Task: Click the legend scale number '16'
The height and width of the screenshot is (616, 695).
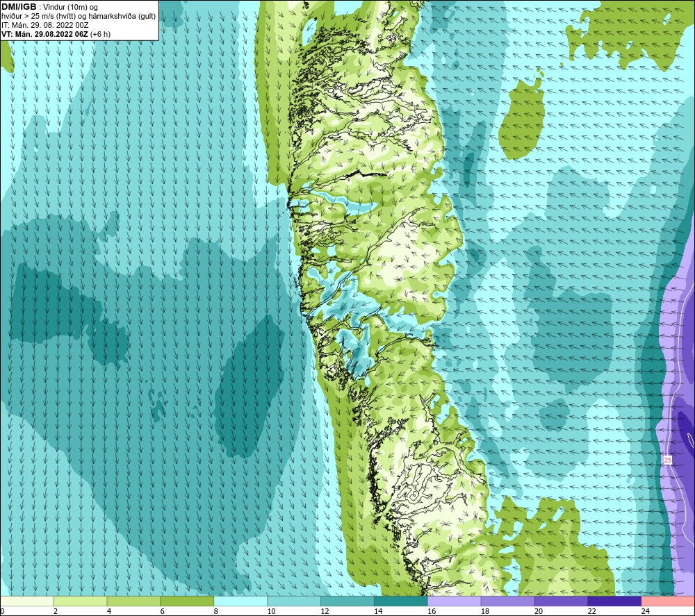Action: [x=432, y=611]
